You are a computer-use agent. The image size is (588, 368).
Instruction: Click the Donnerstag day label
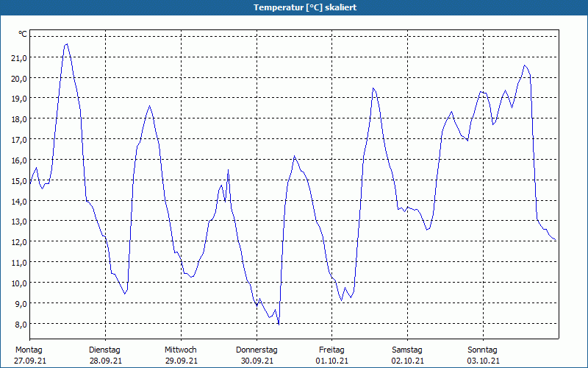pyautogui.click(x=257, y=350)
